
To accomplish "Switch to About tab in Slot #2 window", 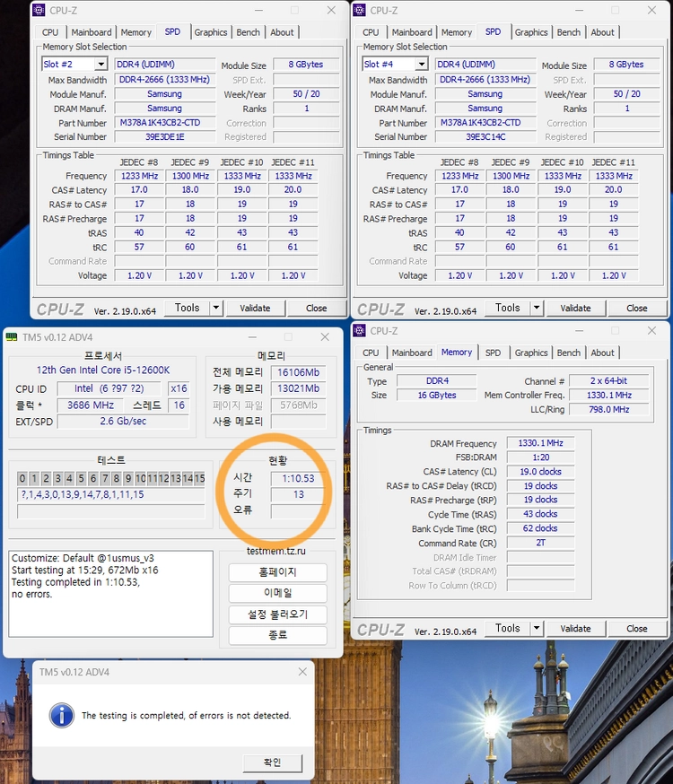I will (282, 32).
